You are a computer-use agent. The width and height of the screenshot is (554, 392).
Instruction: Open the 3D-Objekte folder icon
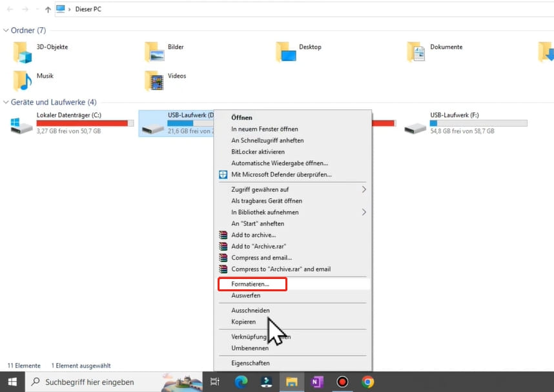pyautogui.click(x=22, y=52)
